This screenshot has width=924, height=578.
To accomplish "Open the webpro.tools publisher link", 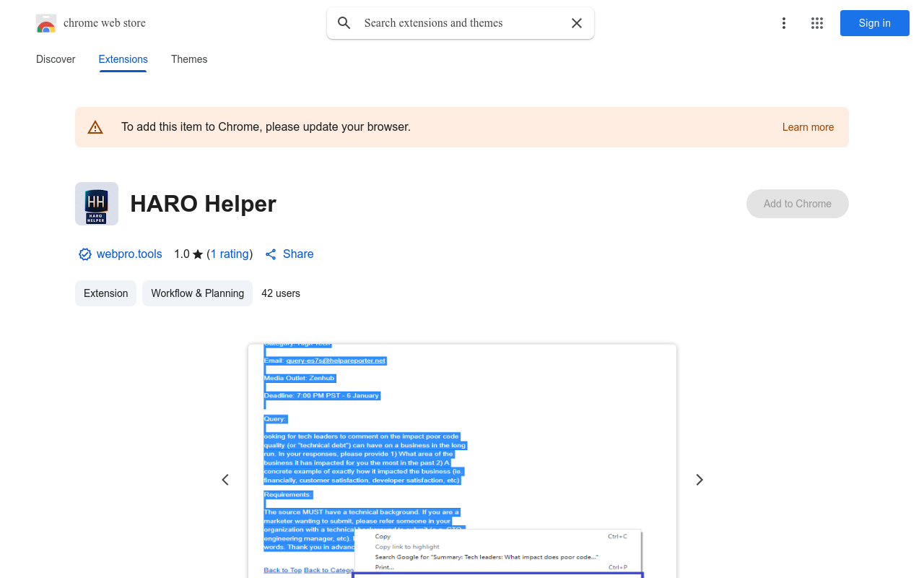I will point(129,254).
